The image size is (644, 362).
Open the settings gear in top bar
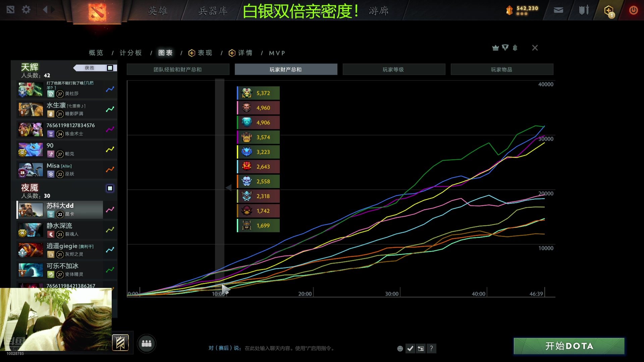coord(26,10)
